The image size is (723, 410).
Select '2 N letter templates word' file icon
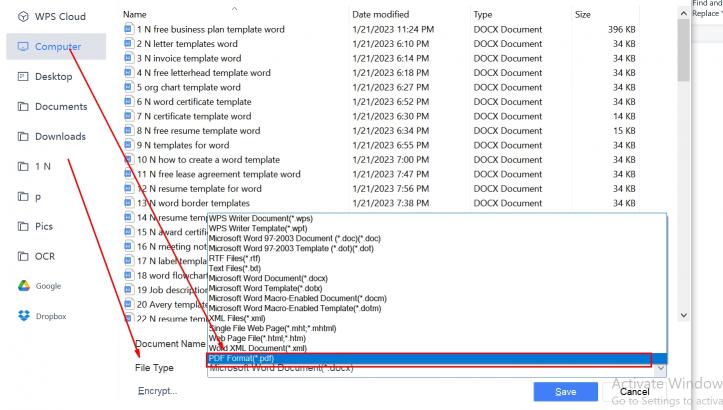click(x=129, y=44)
